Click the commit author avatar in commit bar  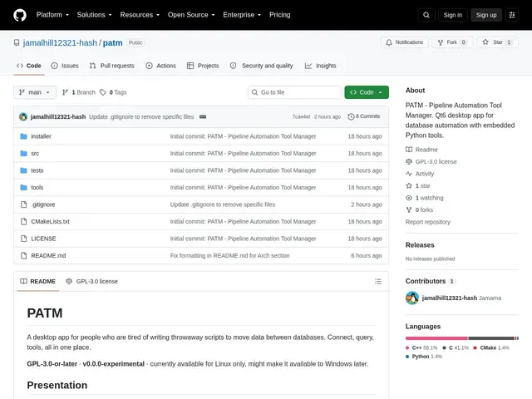click(23, 116)
